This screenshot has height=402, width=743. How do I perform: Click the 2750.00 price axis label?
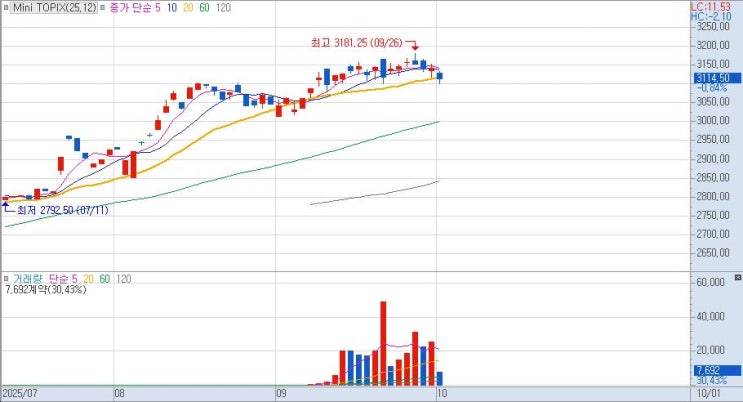coord(713,215)
